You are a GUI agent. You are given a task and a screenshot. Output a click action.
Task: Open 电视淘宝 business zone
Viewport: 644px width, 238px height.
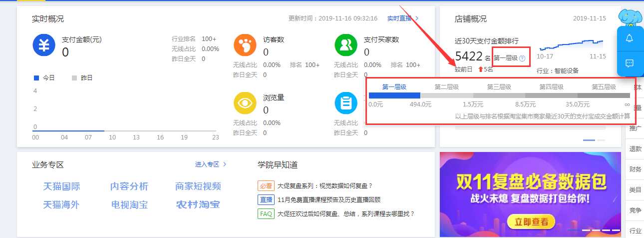129,204
